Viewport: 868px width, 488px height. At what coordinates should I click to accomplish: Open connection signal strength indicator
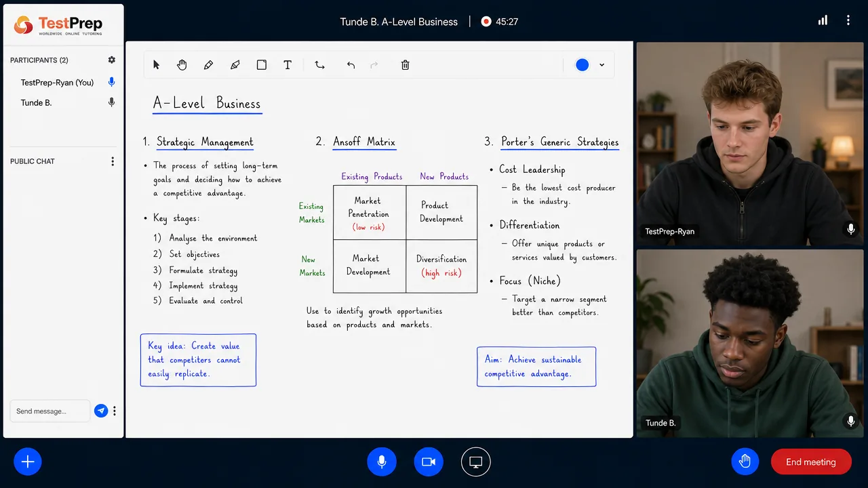[x=823, y=20]
